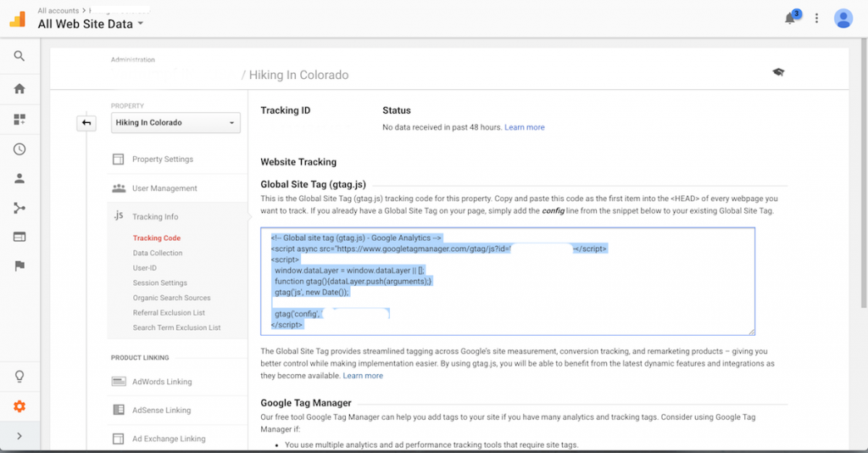Open Audience person icon in sidebar
Image resolution: width=868 pixels, height=453 pixels.
tap(19, 178)
